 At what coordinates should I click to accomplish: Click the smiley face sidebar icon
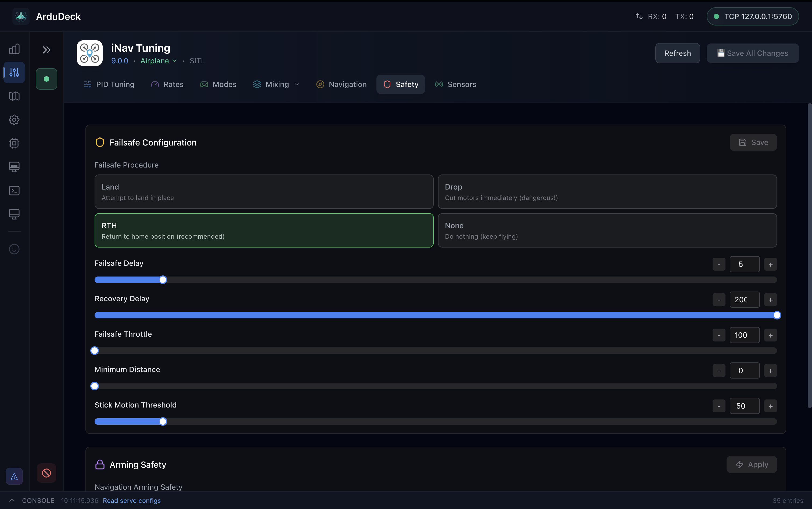coord(14,249)
